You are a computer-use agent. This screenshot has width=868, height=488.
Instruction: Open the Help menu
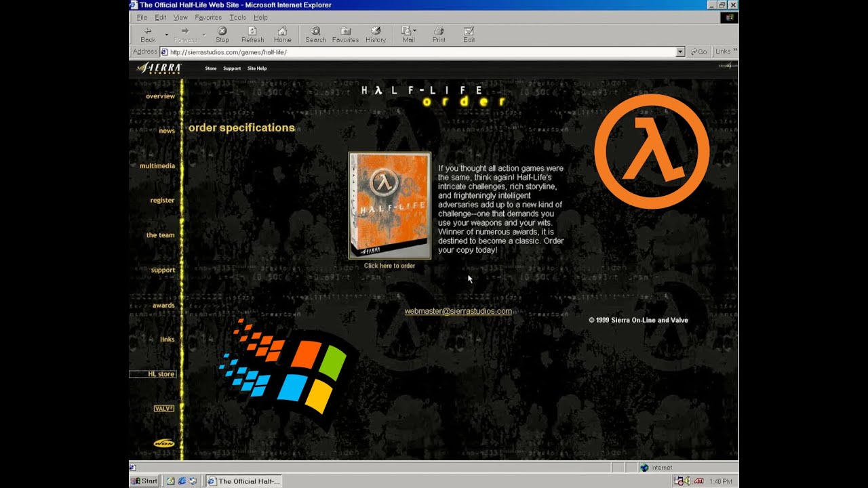pos(260,18)
